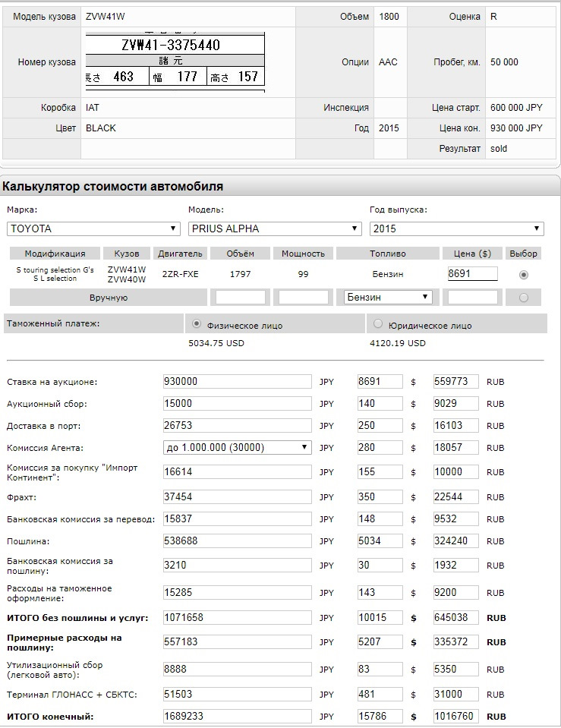Click the Коробка value IAT
Viewport: 561px width, 728px height.
click(93, 108)
